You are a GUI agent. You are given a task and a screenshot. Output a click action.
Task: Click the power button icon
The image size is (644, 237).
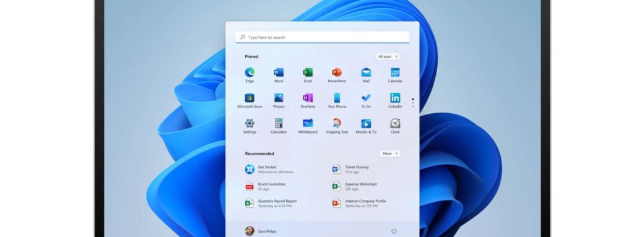click(x=394, y=231)
